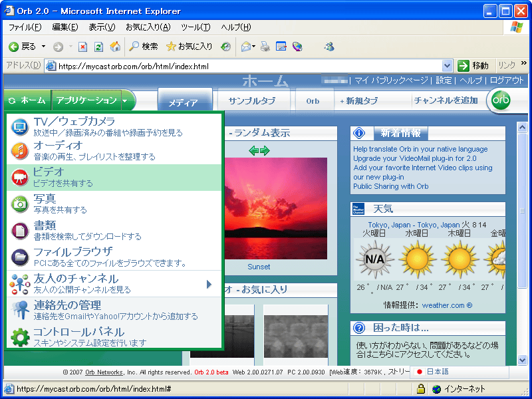Expand the IE toolbar links chevron
This screenshot has width=532, height=399.
coord(524,63)
